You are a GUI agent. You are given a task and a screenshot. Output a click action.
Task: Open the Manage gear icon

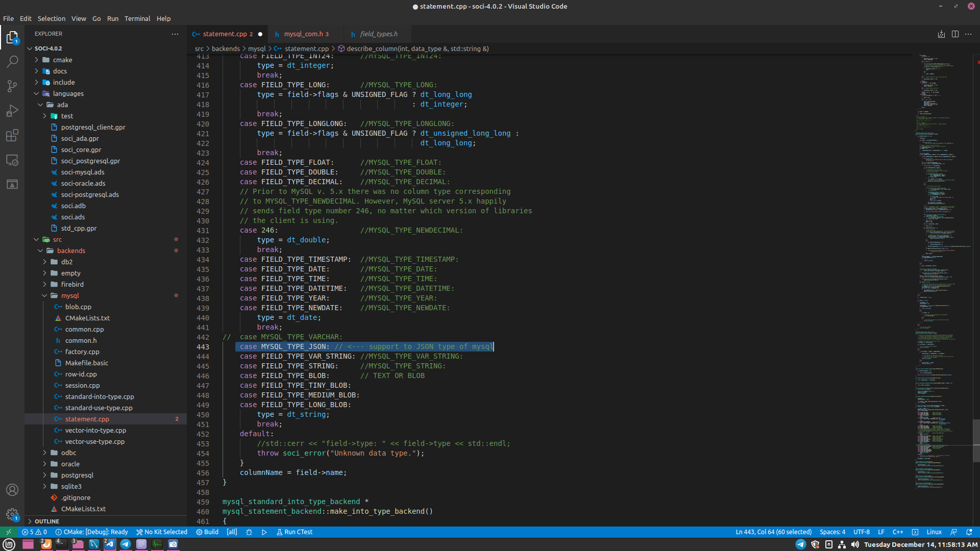click(12, 514)
